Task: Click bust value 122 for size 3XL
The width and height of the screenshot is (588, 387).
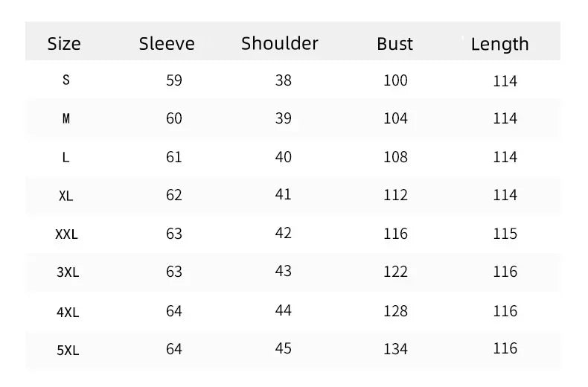Action: pyautogui.click(x=395, y=272)
